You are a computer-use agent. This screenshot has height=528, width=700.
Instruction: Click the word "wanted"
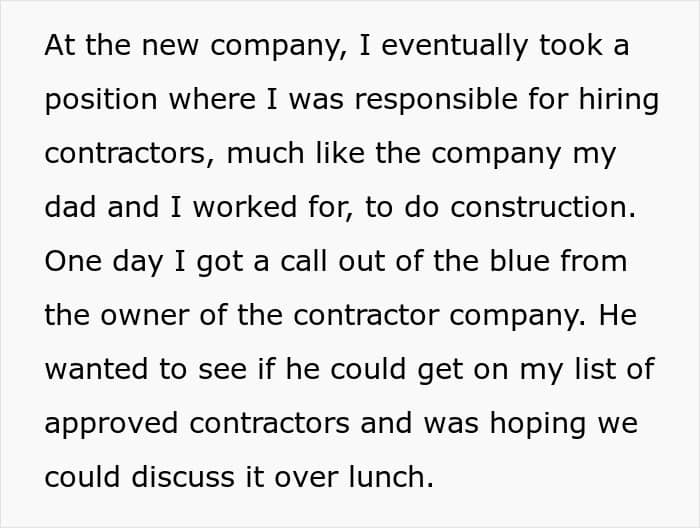(96, 369)
